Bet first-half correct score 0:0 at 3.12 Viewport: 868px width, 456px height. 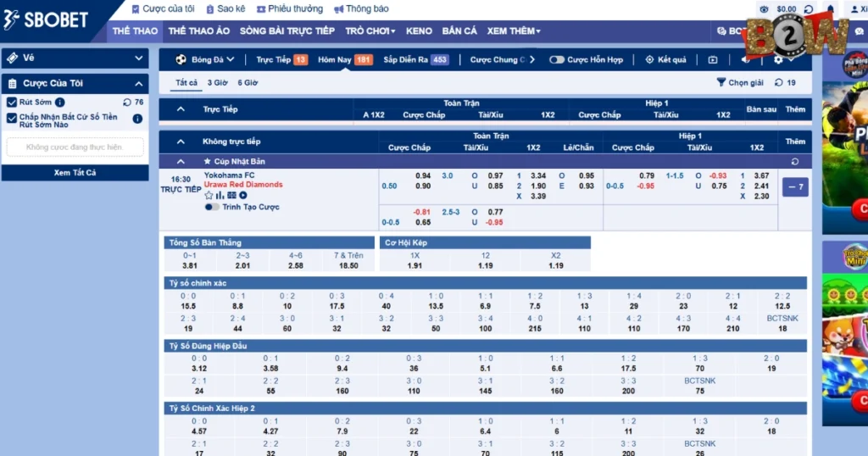(199, 364)
